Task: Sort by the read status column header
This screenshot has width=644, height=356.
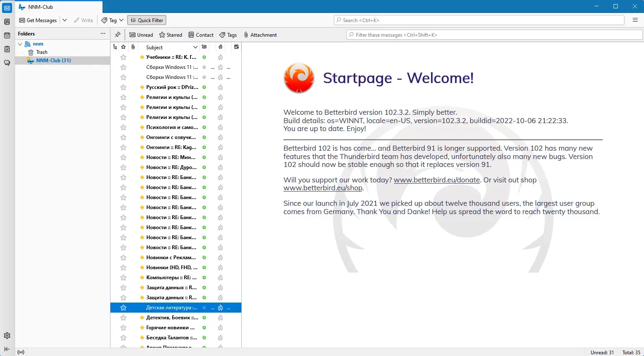Action: coord(204,47)
